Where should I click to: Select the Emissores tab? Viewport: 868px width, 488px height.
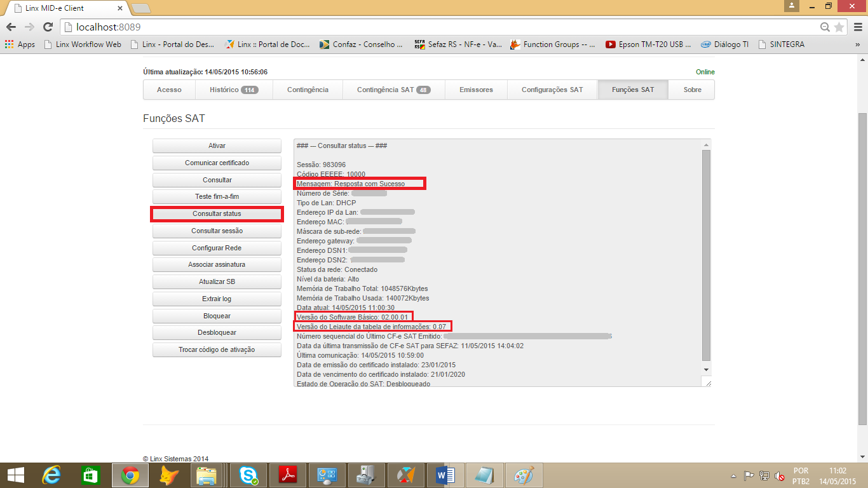(x=477, y=90)
